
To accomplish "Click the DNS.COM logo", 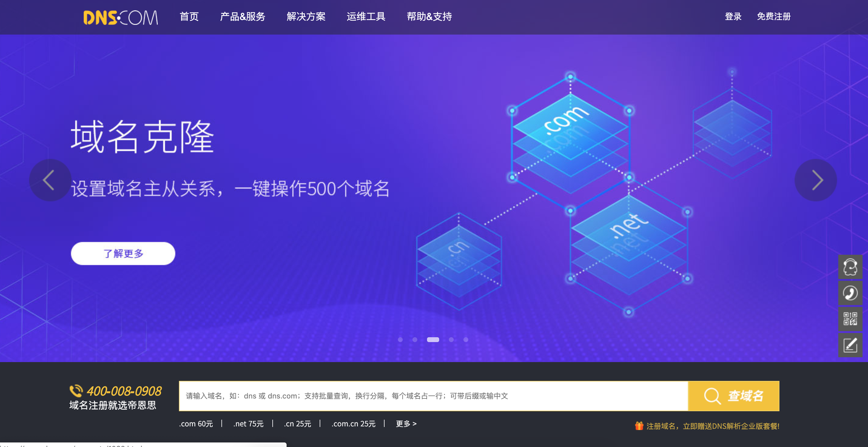I will [120, 18].
